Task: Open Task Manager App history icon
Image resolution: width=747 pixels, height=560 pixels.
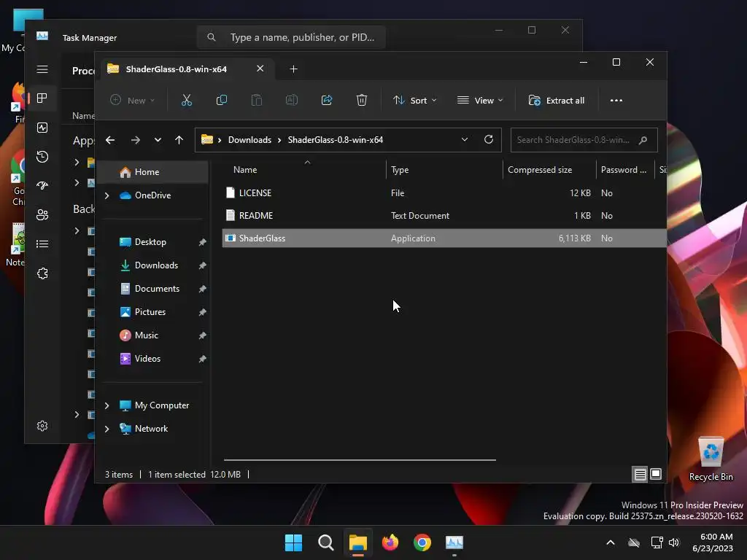Action: tap(42, 157)
